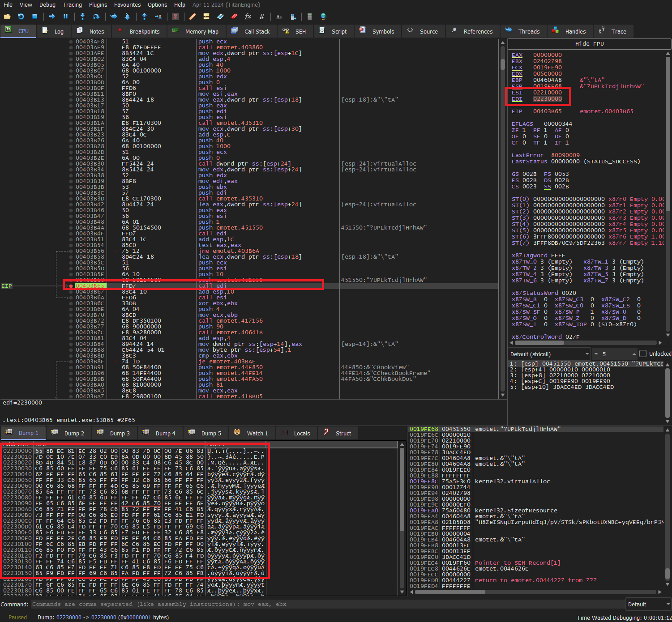This screenshot has height=622, width=672.
Task: Open the Locals tab
Action: tap(296, 433)
